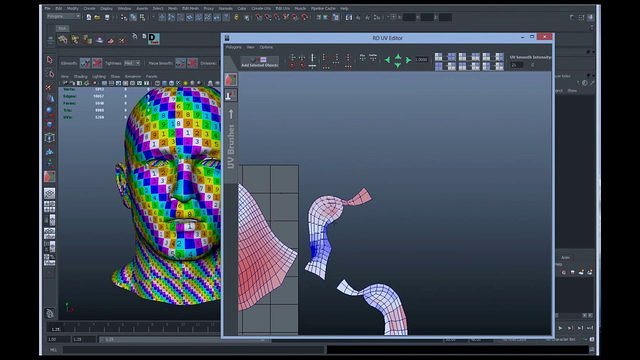Image resolution: width=640 pixels, height=360 pixels.
Task: Click the red-green brush icon in Maya toolbox
Action: coord(49,177)
